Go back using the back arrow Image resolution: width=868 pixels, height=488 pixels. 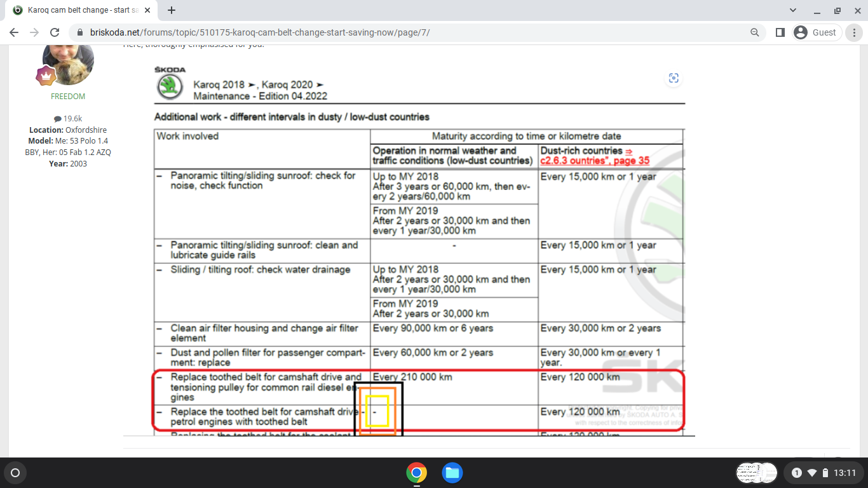tap(13, 32)
